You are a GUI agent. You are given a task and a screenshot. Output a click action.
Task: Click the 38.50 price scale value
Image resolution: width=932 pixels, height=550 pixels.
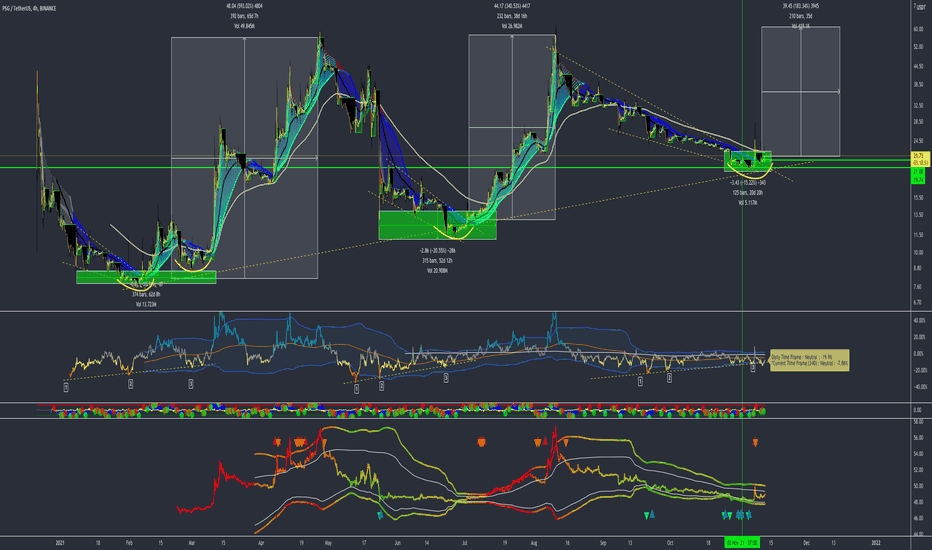point(918,85)
